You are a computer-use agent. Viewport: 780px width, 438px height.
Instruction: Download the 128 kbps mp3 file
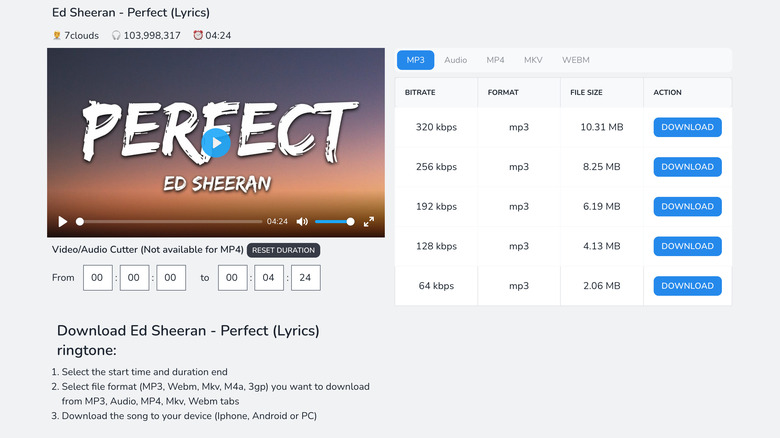click(687, 246)
